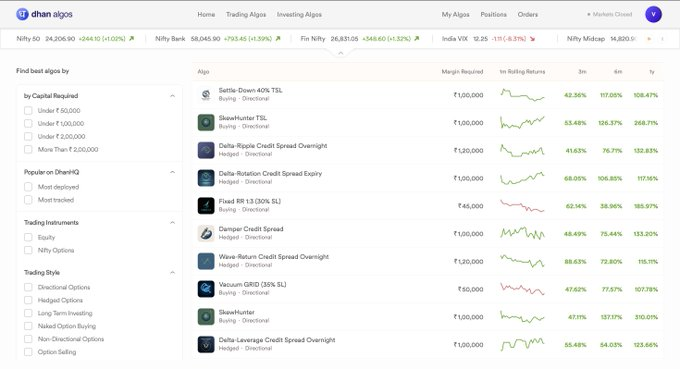Viewport: 680px width, 369px height.
Task: Tick the Equity instrument checkbox
Action: pos(28,237)
